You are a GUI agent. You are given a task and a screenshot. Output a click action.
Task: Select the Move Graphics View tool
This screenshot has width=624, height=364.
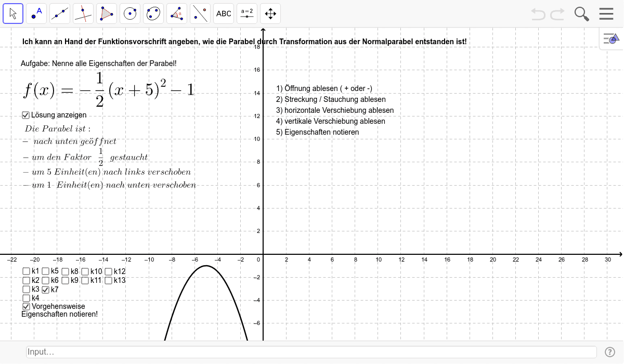[x=270, y=14]
